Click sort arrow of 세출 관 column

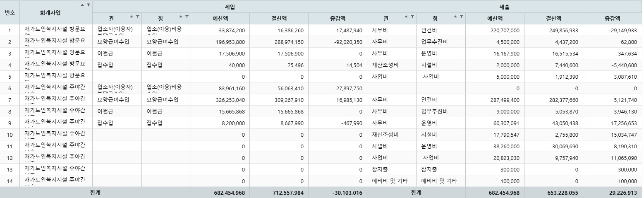coord(406,17)
